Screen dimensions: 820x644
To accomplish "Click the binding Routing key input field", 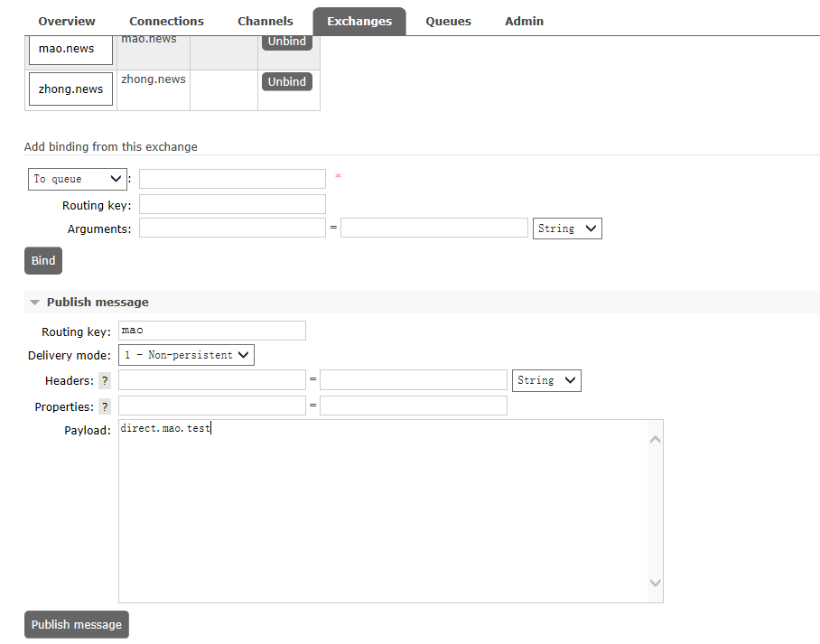I will click(x=232, y=204).
